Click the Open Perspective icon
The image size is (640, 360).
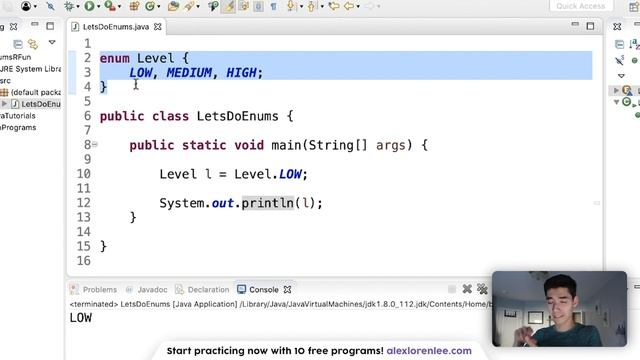pos(634,7)
